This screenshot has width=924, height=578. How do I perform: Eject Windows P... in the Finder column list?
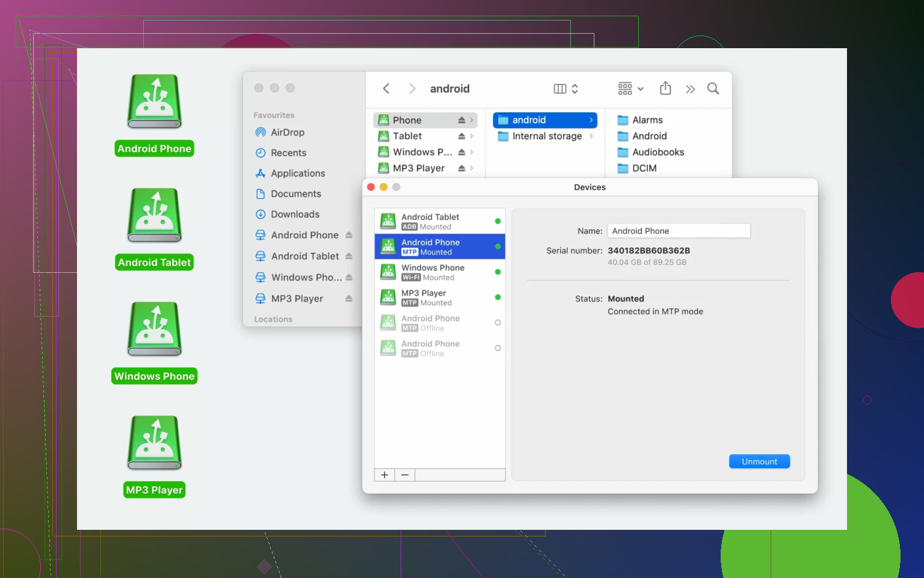tap(461, 152)
